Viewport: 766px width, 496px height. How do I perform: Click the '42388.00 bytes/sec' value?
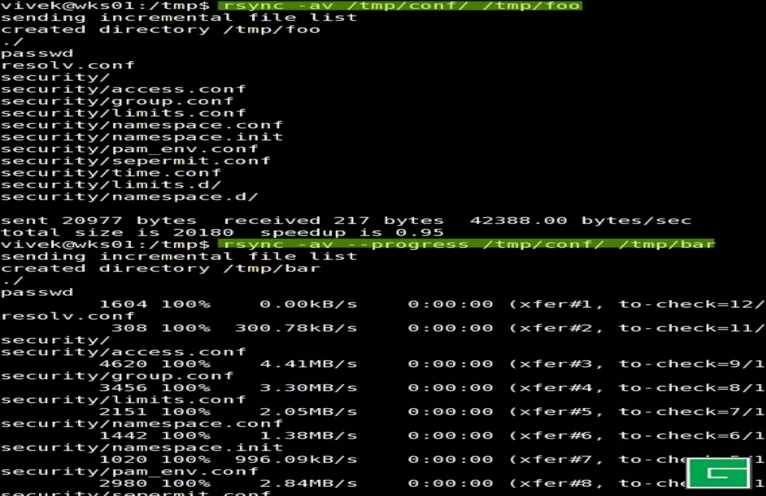point(580,221)
